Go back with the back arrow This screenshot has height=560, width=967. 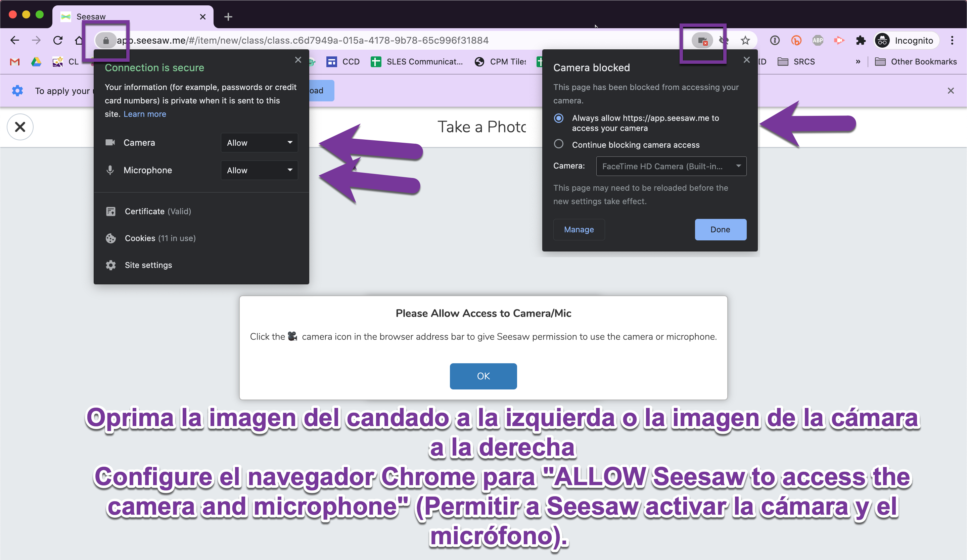(x=14, y=40)
